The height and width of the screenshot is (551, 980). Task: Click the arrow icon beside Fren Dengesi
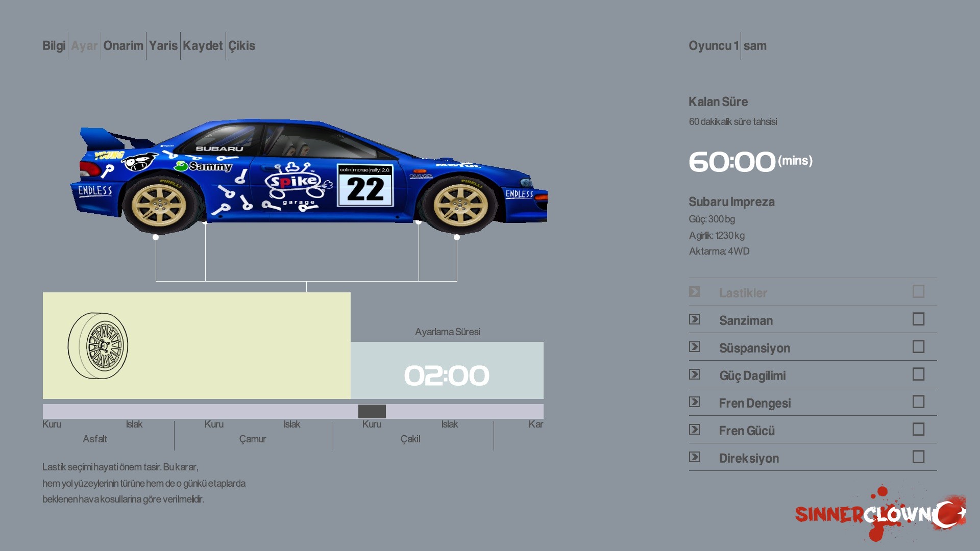(694, 402)
